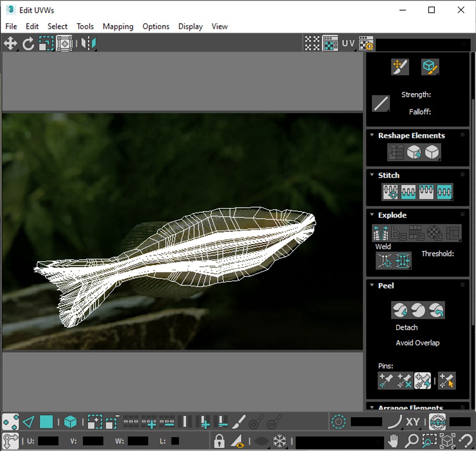Click the Ring UV edges icon
Image resolution: width=476 pixels, height=451 pixels.
point(185,422)
